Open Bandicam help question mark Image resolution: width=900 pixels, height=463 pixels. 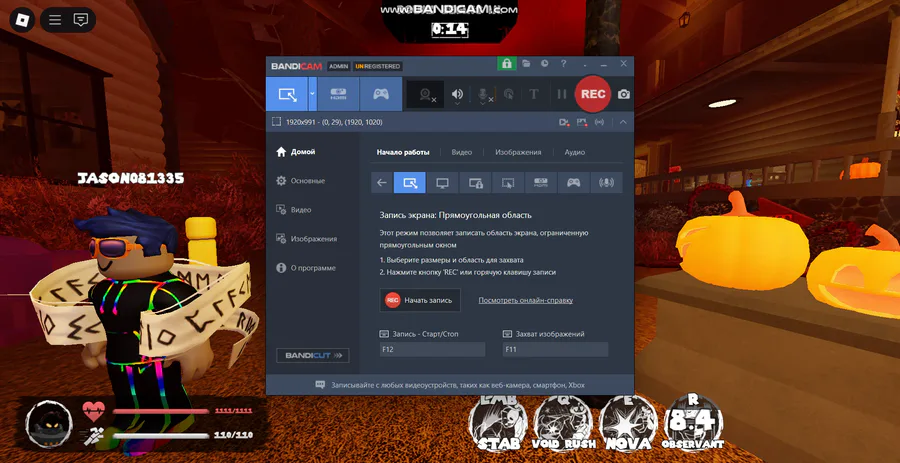tap(564, 64)
